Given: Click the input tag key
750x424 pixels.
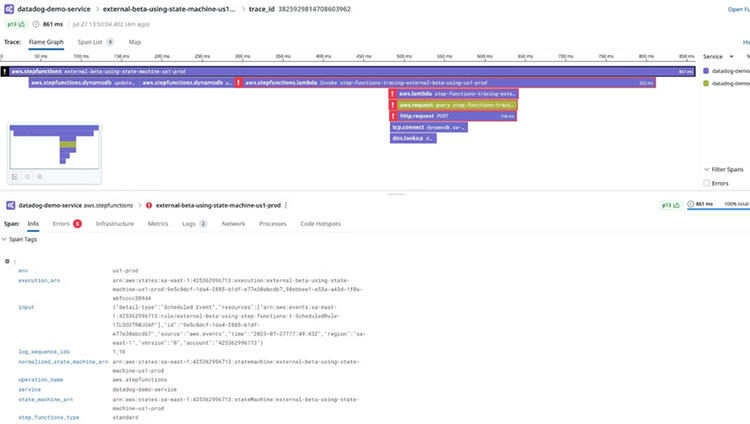Looking at the screenshot, I should point(26,307).
